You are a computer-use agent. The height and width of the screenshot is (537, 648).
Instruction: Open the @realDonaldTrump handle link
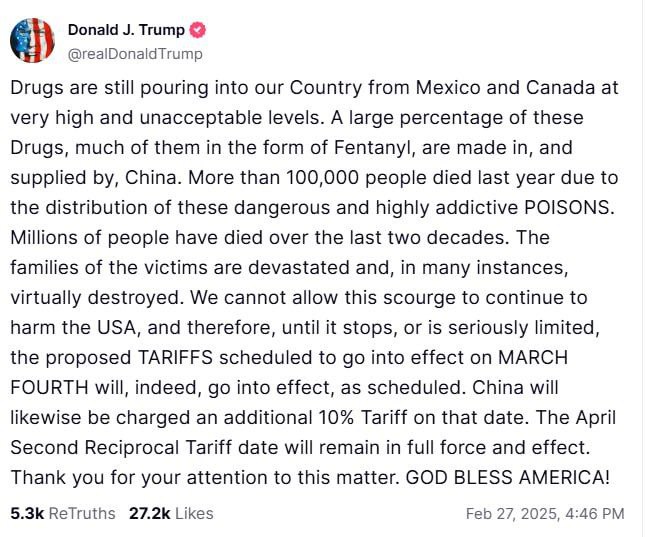coord(134,53)
